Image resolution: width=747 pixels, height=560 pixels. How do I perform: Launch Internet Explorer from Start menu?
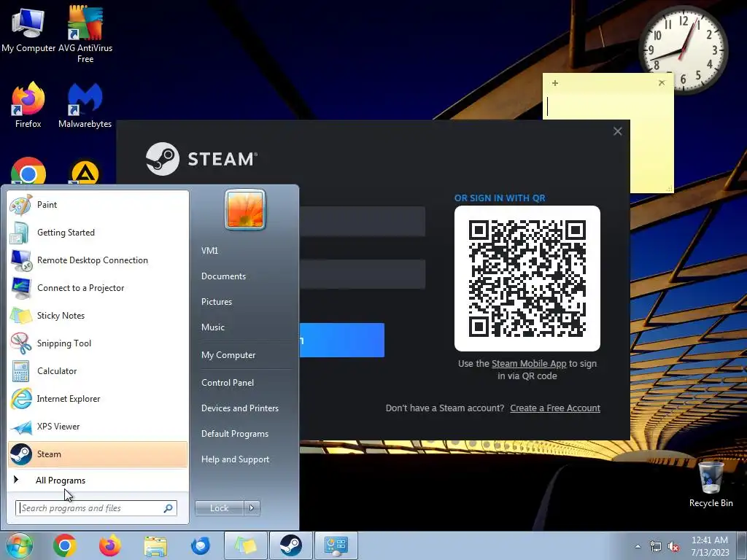pyautogui.click(x=98, y=399)
